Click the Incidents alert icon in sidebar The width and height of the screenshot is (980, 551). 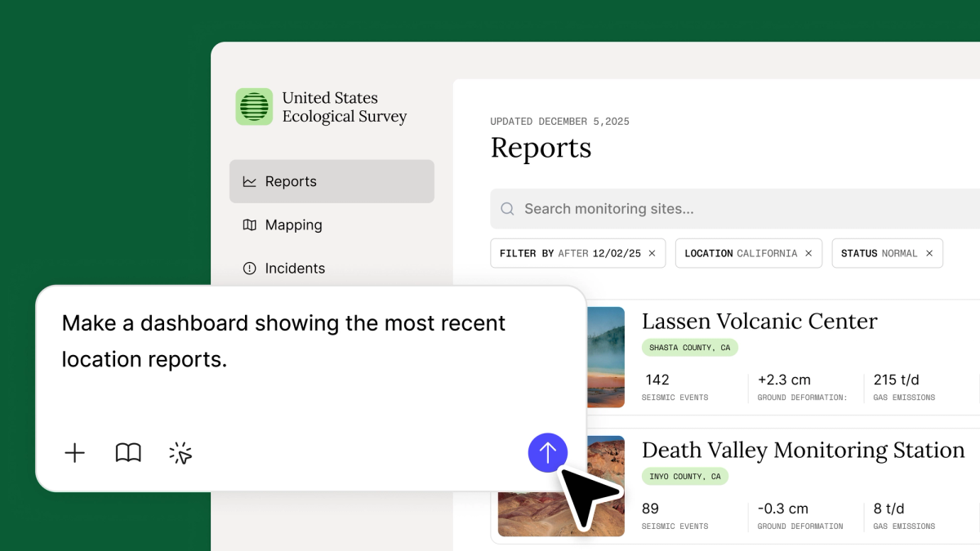click(250, 268)
